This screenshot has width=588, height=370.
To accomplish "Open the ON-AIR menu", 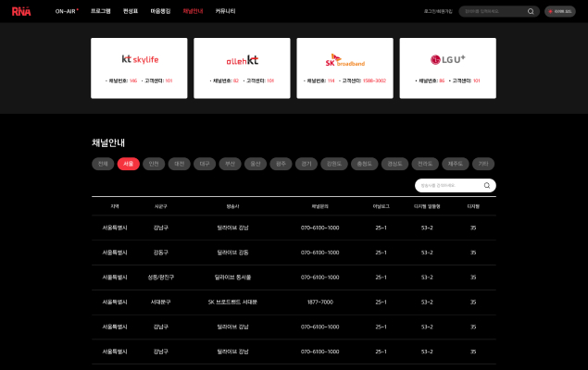I will pyautogui.click(x=66, y=11).
